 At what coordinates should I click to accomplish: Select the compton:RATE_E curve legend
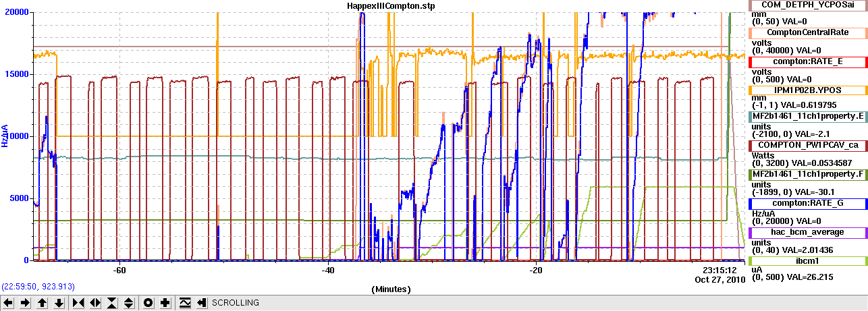pos(808,61)
